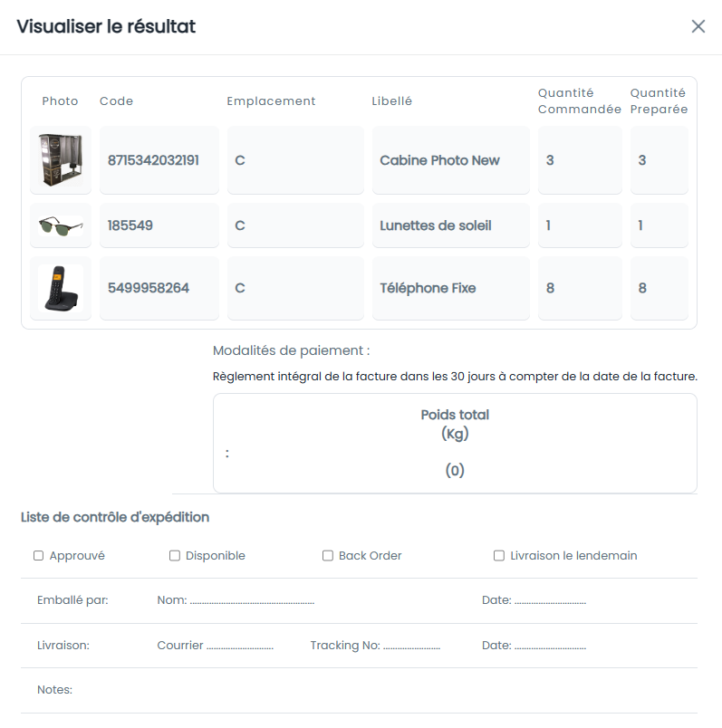Tick the Disponible checkbox

click(175, 556)
